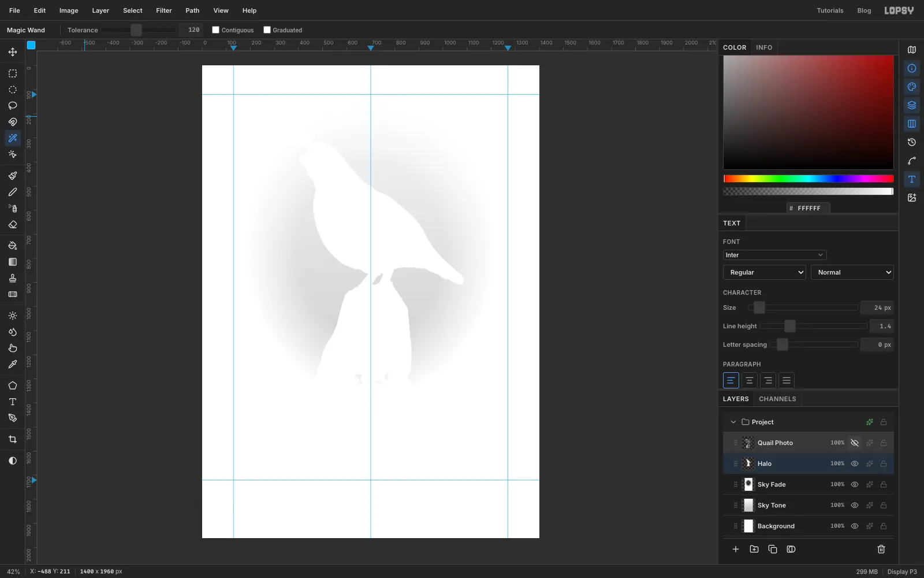Screen dimensions: 924x578
Task: Hide the Halo layer
Action: [855, 464]
